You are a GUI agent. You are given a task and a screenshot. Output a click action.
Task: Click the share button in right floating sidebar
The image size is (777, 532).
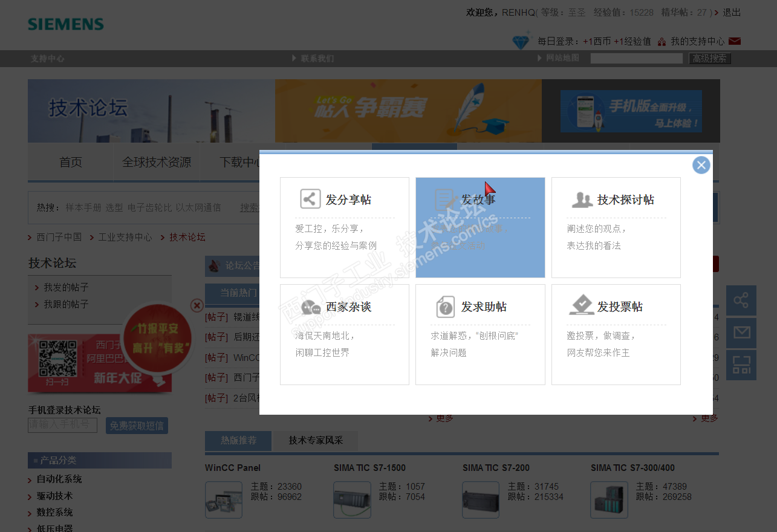point(741,300)
